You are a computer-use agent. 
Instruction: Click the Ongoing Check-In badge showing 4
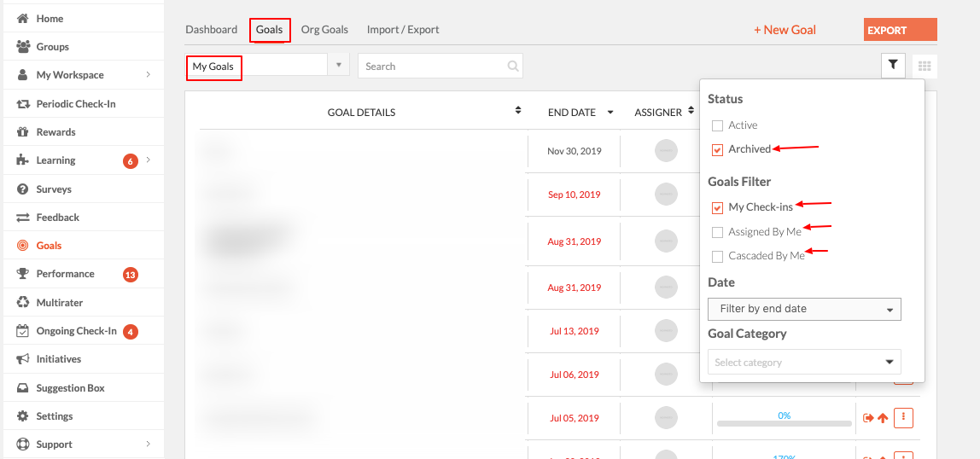(130, 332)
